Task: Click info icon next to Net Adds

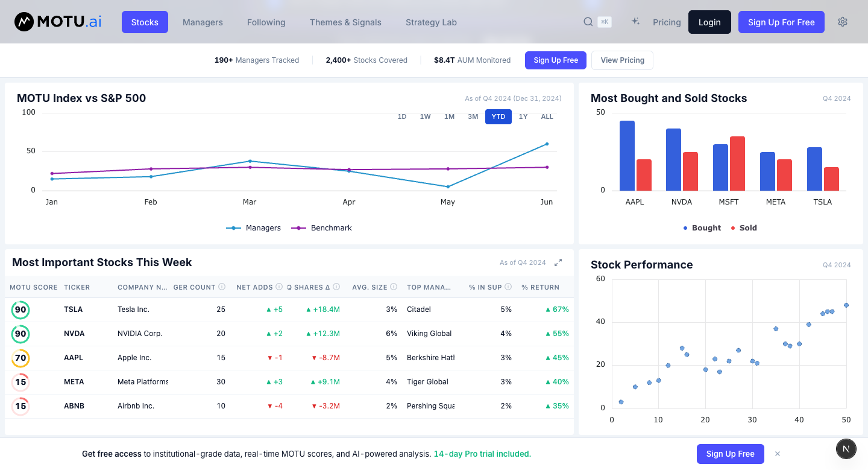Action: [279, 287]
